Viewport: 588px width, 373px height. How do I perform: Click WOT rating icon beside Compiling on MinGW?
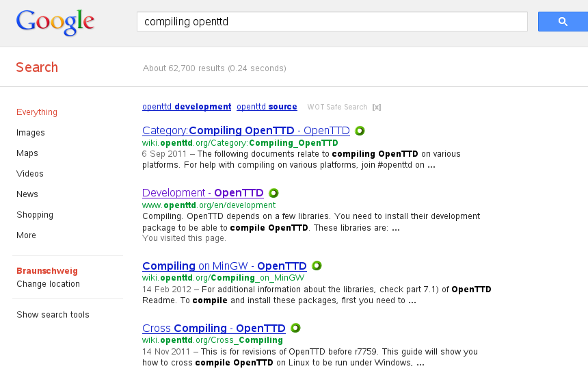coord(317,266)
